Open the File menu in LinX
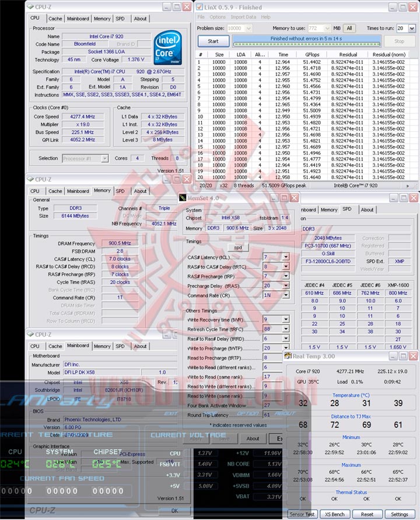The image size is (420, 520). [201, 17]
